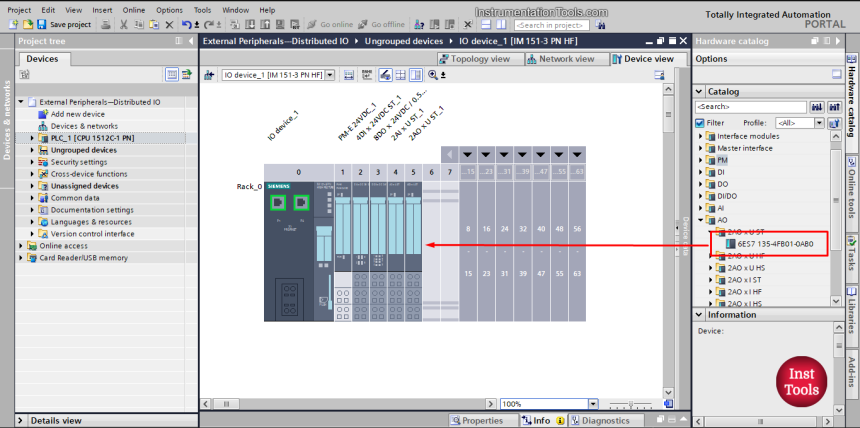Open the Project menu
The width and height of the screenshot is (860, 428).
(19, 10)
